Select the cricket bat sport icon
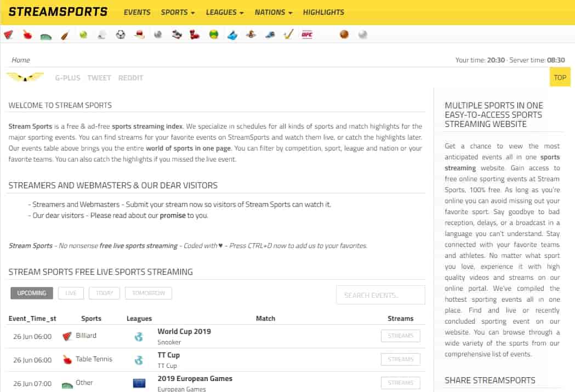This screenshot has width=575, height=392. tap(65, 35)
